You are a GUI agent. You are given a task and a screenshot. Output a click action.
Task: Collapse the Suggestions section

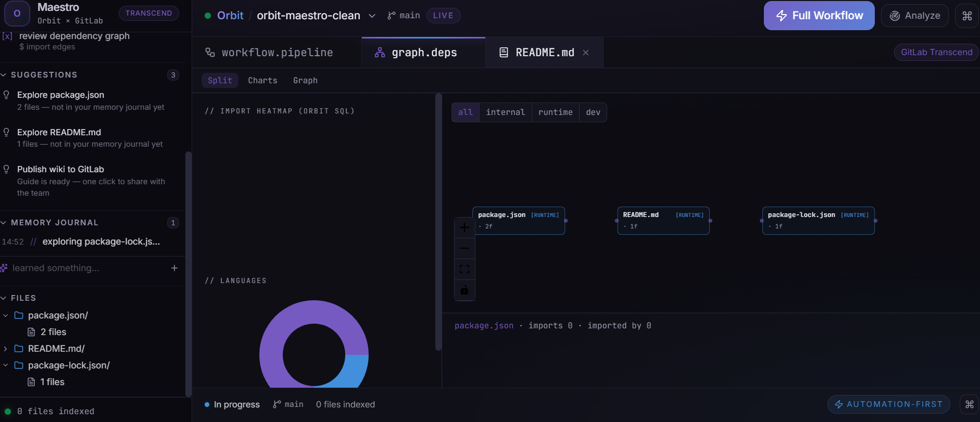tap(4, 75)
